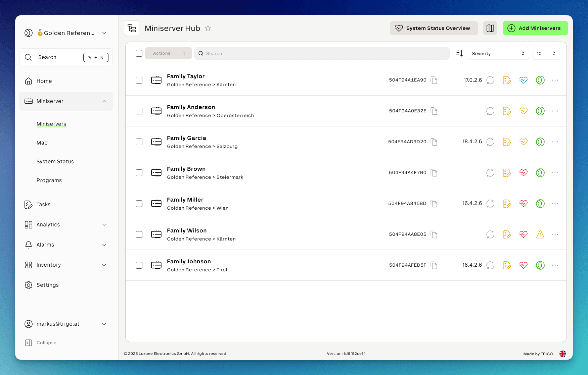The width and height of the screenshot is (588, 375).
Task: Open tasks icon for Family Anderson
Action: pyautogui.click(x=507, y=111)
